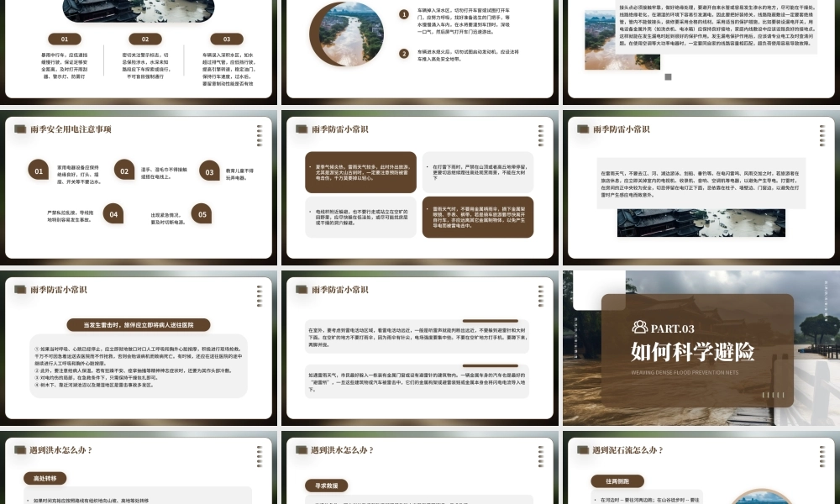Click badge 02 next to 湿手、湿毛巾 text
The image size is (840, 504).
[124, 171]
